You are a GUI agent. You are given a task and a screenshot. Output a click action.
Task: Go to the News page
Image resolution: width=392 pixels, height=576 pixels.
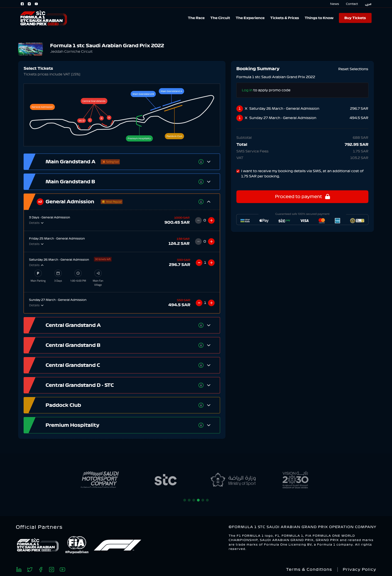tap(334, 4)
